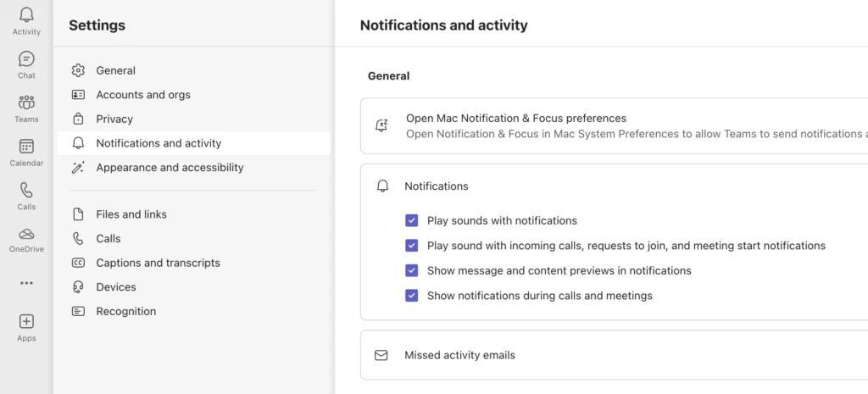
Task: Go to Teams icon in sidebar
Action: coord(26,103)
